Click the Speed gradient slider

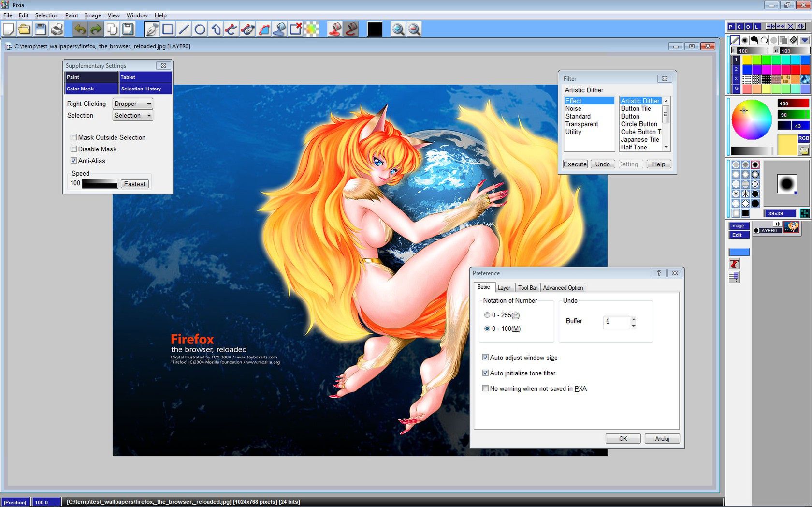(100, 184)
